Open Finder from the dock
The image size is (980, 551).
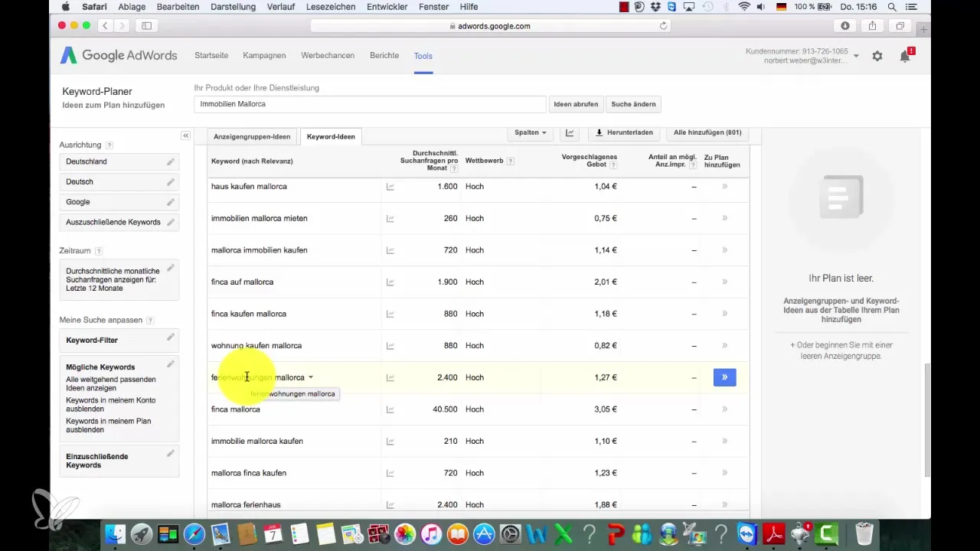(x=114, y=533)
